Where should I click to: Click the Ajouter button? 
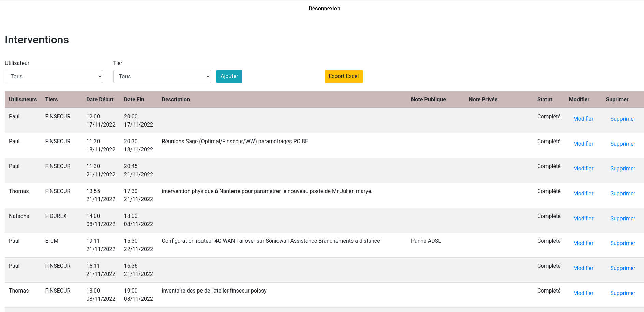229,76
